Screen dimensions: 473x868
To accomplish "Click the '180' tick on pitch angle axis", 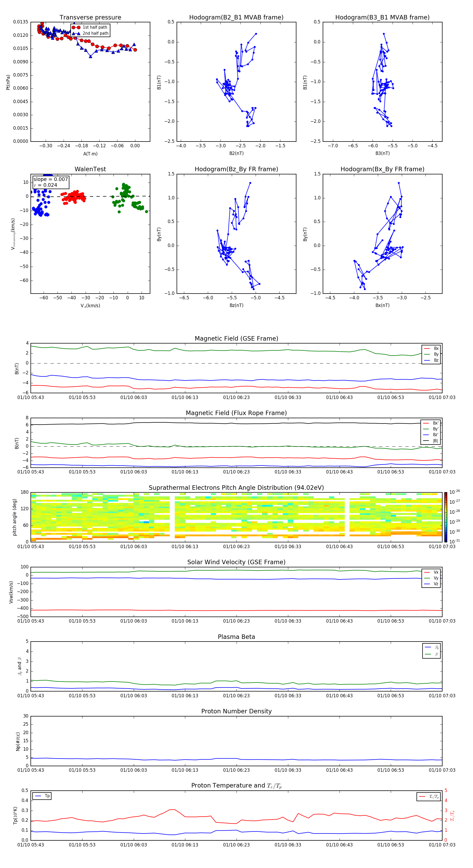I will tap(25, 492).
